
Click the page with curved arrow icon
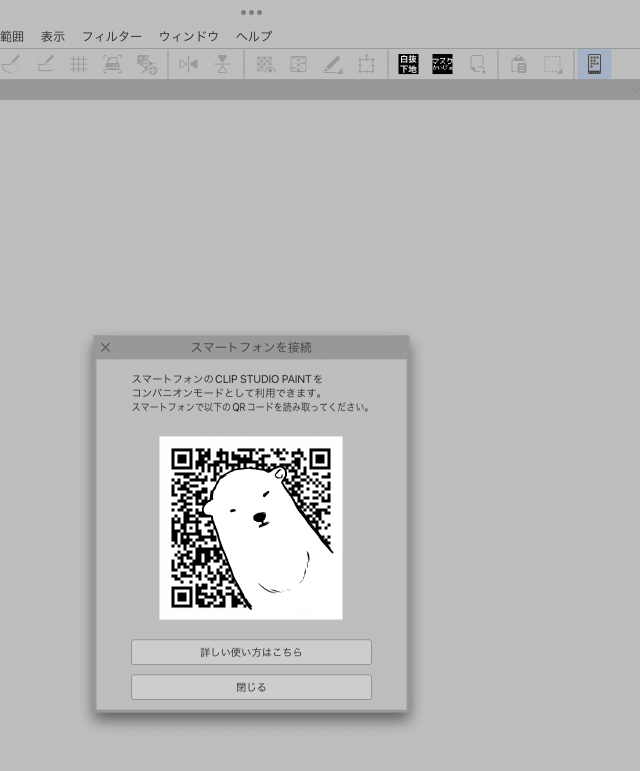478,64
